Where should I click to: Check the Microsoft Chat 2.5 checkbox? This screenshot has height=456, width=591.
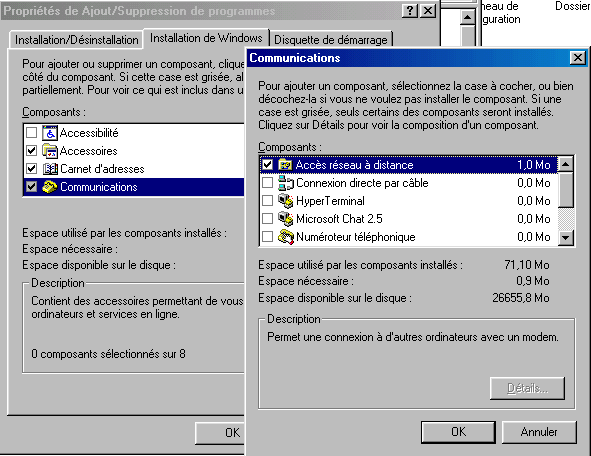click(267, 219)
